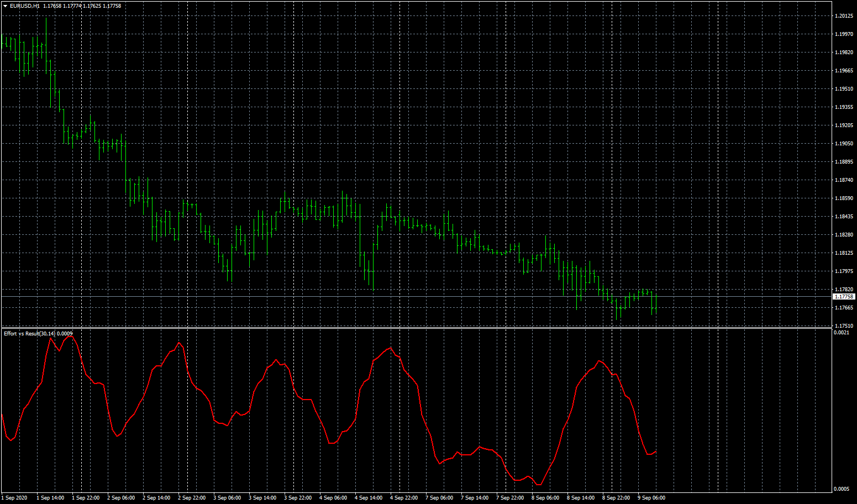Click the 1.17975 price scale value
The width and height of the screenshot is (857, 504).
point(844,271)
